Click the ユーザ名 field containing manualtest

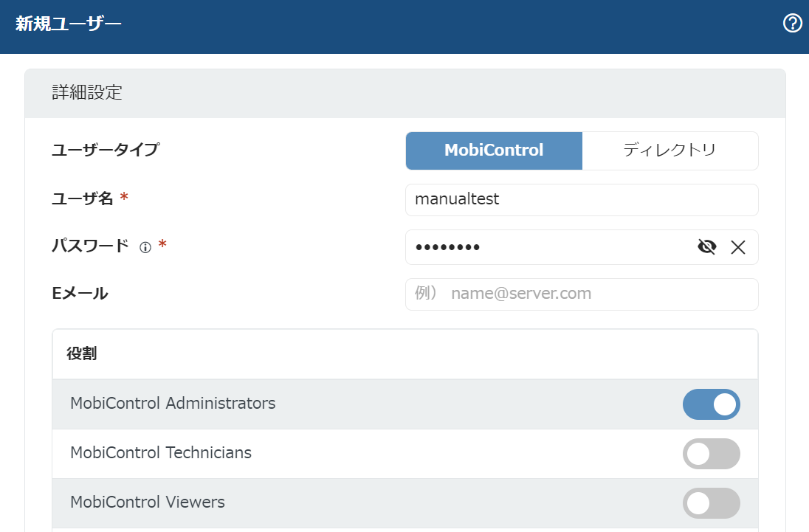582,199
